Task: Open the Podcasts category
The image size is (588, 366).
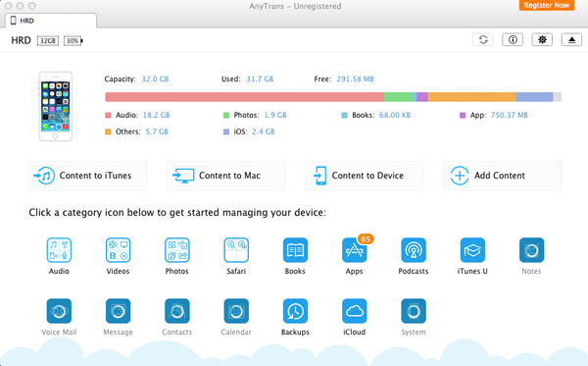Action: pyautogui.click(x=414, y=250)
